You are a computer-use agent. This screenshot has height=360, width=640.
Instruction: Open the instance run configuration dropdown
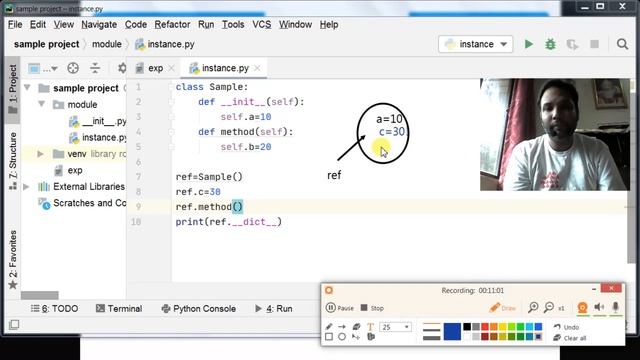pos(476,44)
